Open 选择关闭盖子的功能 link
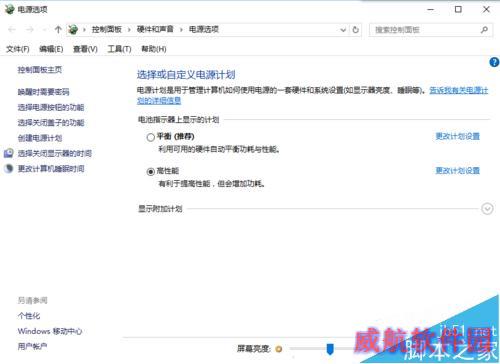The height and width of the screenshot is (364, 500). (x=51, y=122)
